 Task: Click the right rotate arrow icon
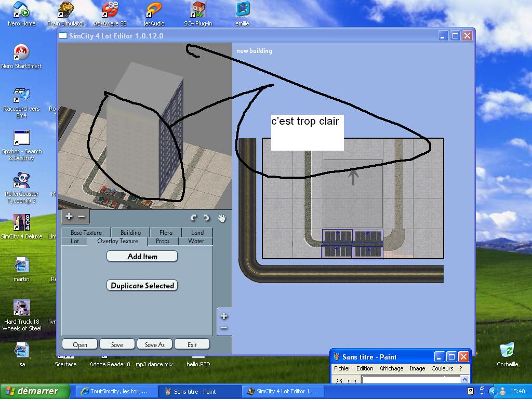click(x=206, y=218)
